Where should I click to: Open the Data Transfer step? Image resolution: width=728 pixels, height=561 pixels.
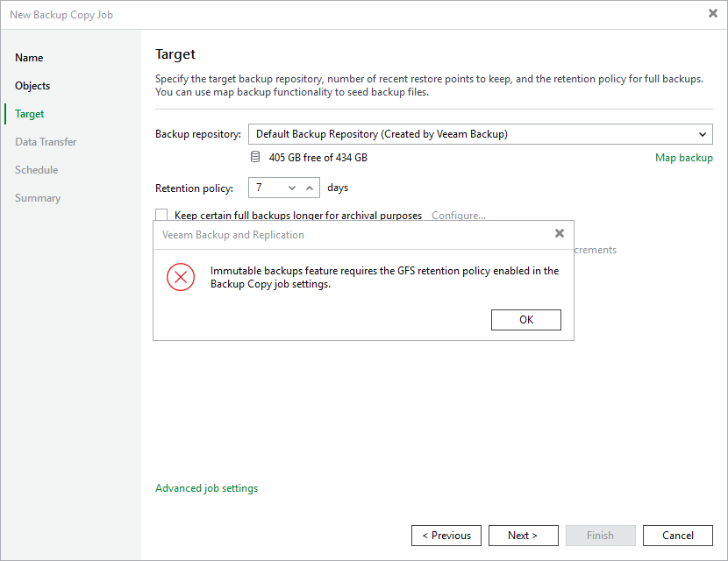tap(46, 142)
